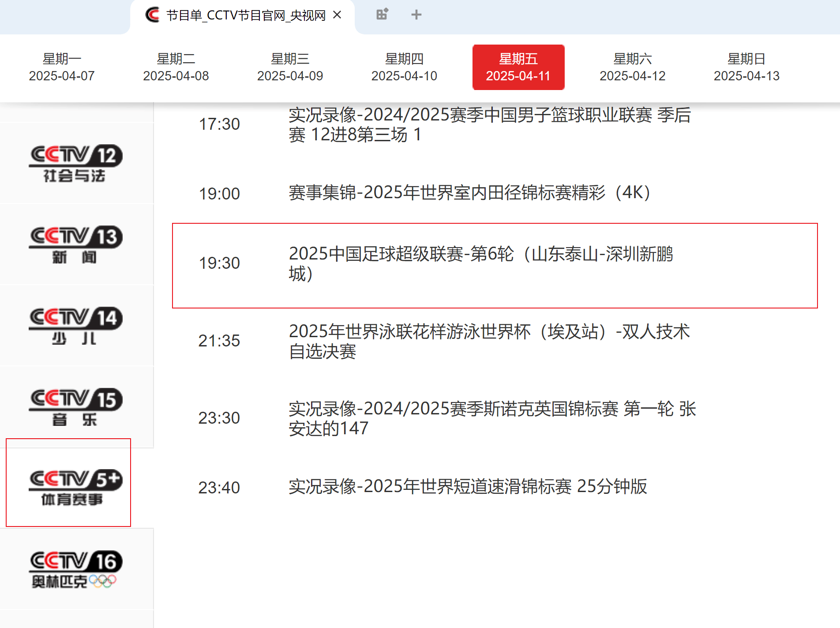Select the CCTV-14 少儿 channel logo
The height and width of the screenshot is (628, 840).
click(x=75, y=326)
